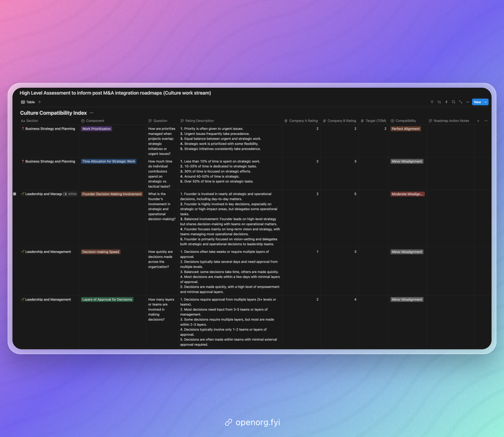Image resolution: width=504 pixels, height=437 pixels.
Task: Add a new view with plus icon
Action: (x=40, y=102)
